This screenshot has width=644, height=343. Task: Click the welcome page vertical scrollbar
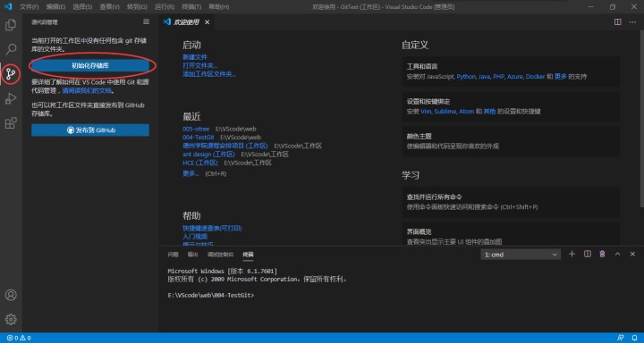(x=641, y=119)
